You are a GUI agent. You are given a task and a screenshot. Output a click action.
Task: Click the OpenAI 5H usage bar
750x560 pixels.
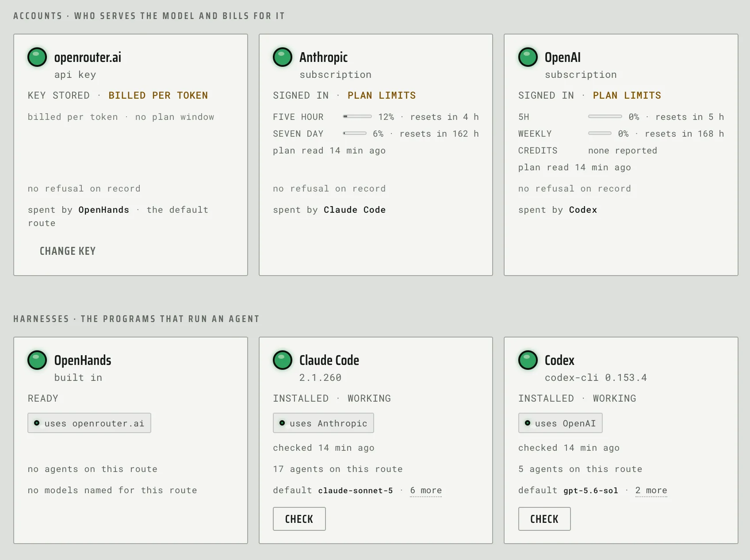tap(605, 117)
